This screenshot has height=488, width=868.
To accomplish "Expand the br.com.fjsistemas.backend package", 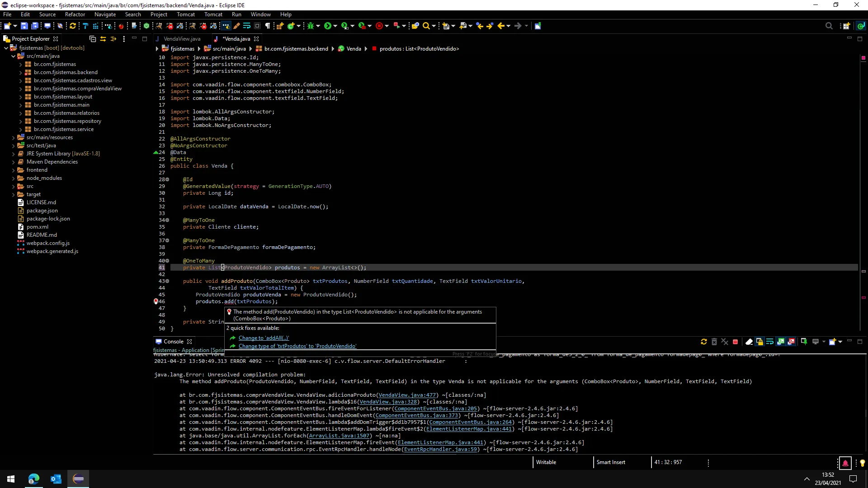I will pos(20,72).
